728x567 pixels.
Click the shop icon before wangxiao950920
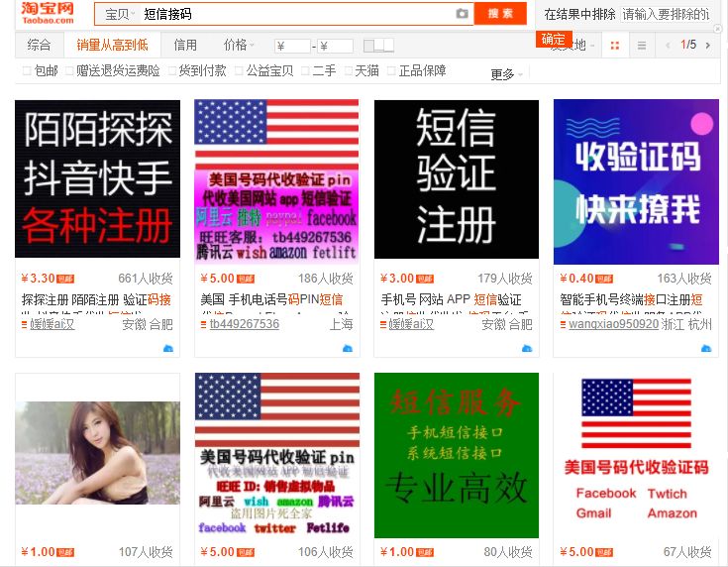tap(563, 324)
